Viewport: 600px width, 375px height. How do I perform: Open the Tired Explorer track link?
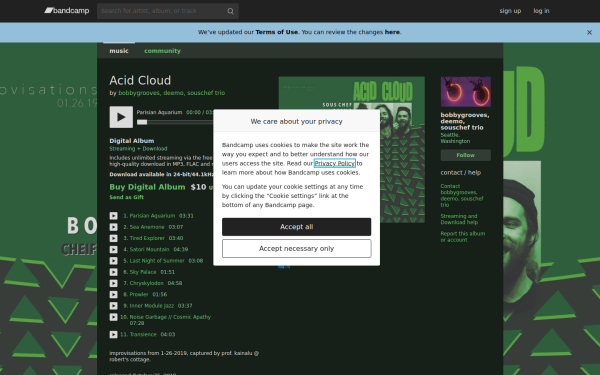pos(147,238)
